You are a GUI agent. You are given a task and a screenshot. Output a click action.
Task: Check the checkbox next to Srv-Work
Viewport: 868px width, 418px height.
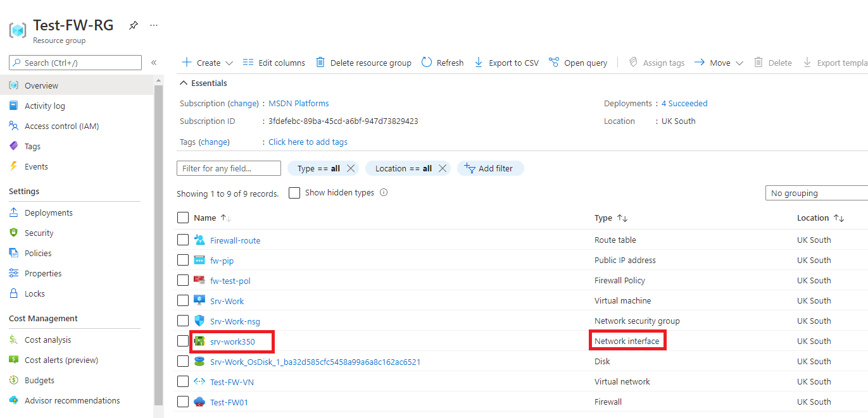point(183,300)
